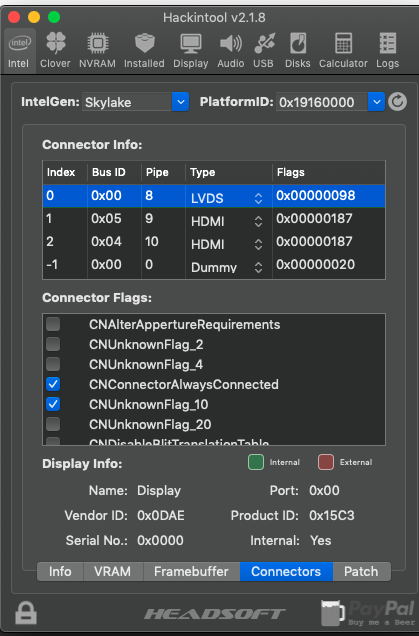
Task: Select the flags value 0x00000098
Action: pyautogui.click(x=316, y=196)
